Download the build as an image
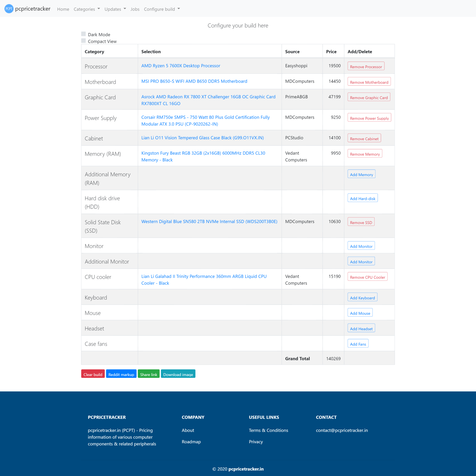The width and height of the screenshot is (476, 476). click(178, 374)
